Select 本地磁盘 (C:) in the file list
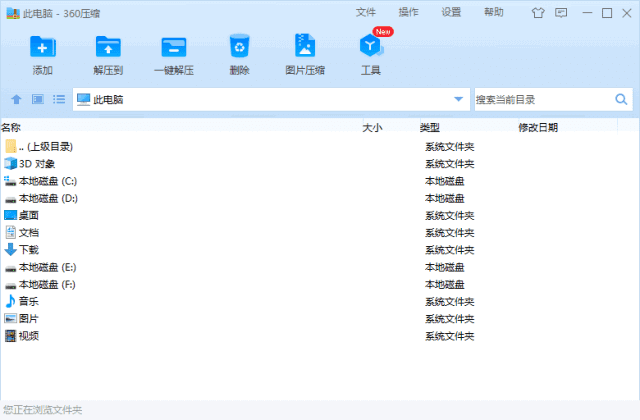This screenshot has height=420, width=640. 47,181
